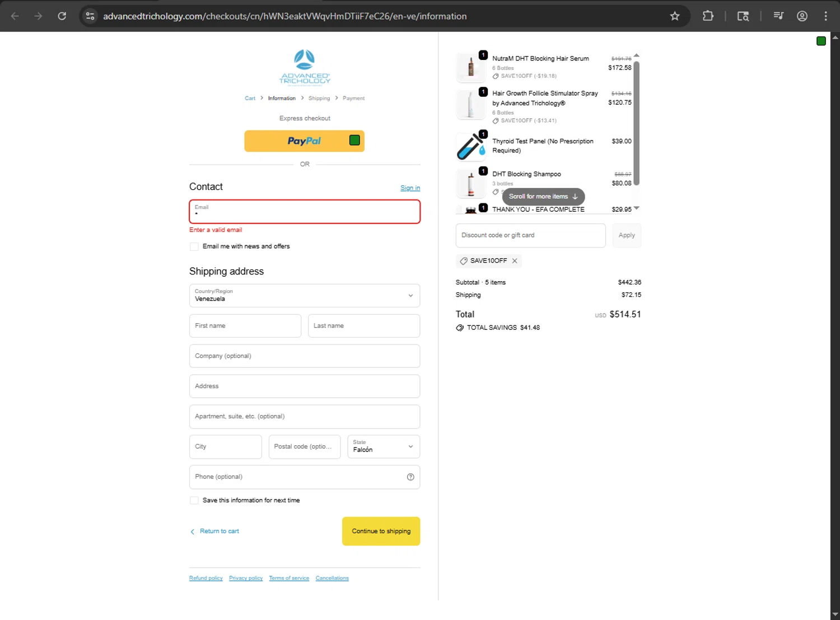The height and width of the screenshot is (620, 840).
Task: Focus the Last name field
Action: 364,326
